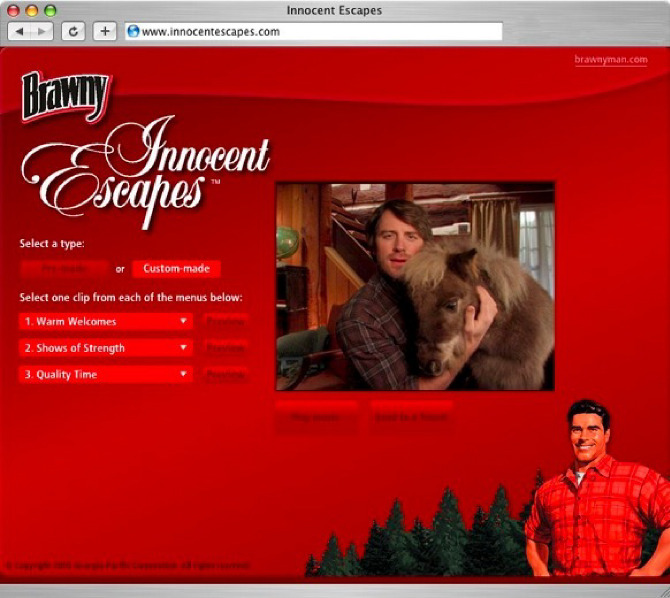Image resolution: width=670 pixels, height=598 pixels.
Task: Click the video of man hugging pony
Action: tap(415, 287)
